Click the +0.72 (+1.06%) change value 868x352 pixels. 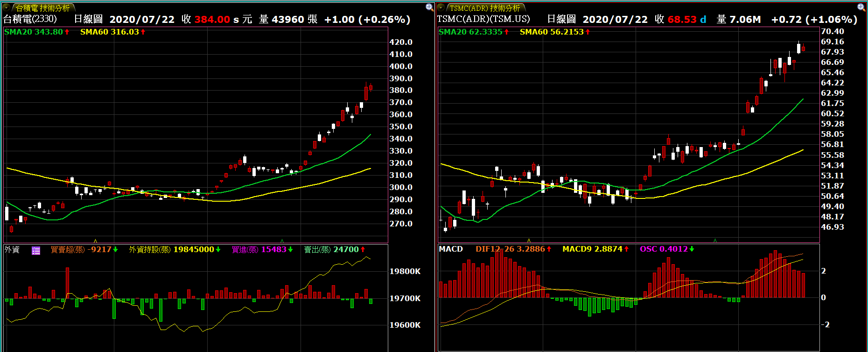[x=814, y=19]
